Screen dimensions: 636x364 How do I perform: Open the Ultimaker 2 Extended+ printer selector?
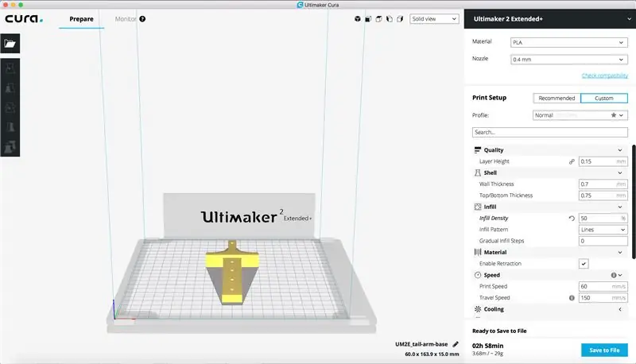[x=549, y=18]
